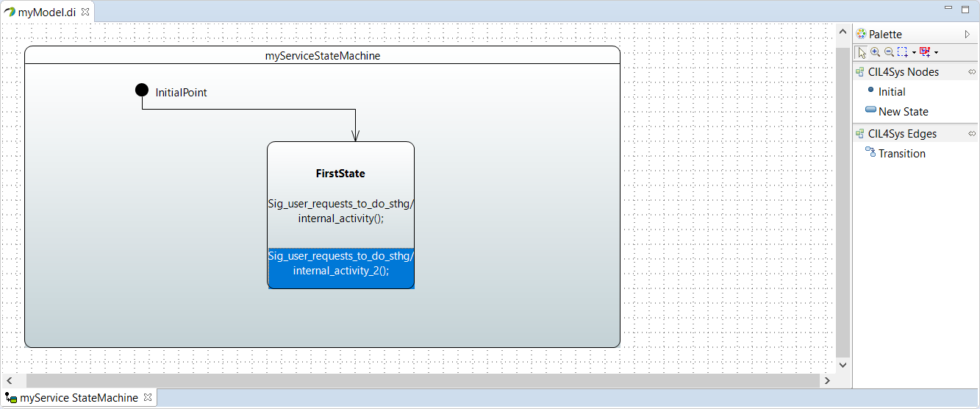Viewport: 980px width, 409px height.
Task: Open the myService StateMachine diagram tab
Action: [78, 398]
